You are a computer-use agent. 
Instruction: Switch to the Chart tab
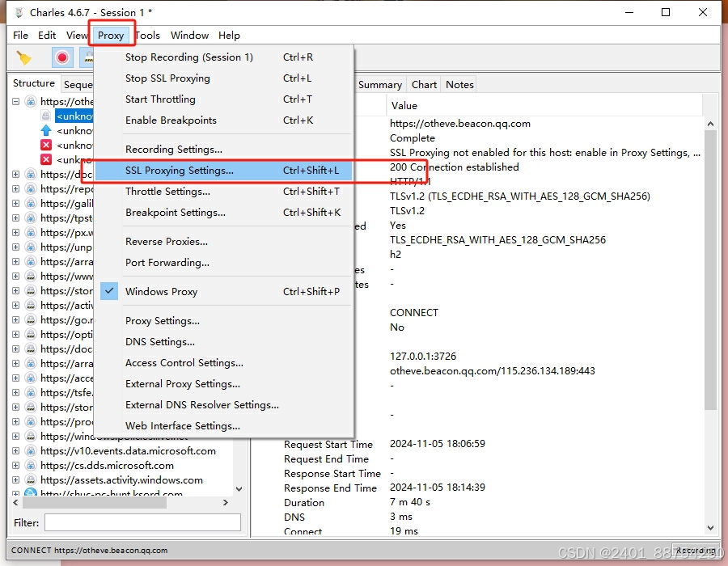(x=424, y=85)
